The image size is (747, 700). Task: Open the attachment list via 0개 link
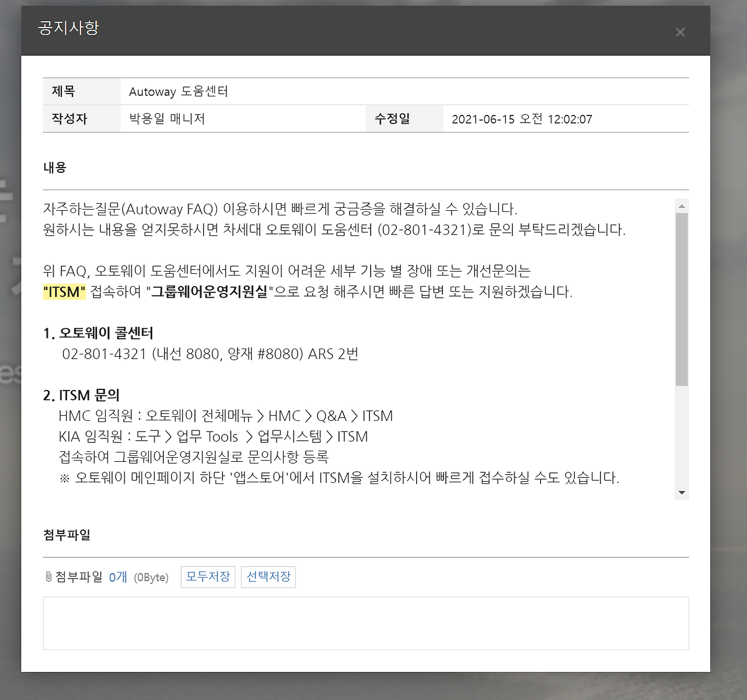(118, 577)
